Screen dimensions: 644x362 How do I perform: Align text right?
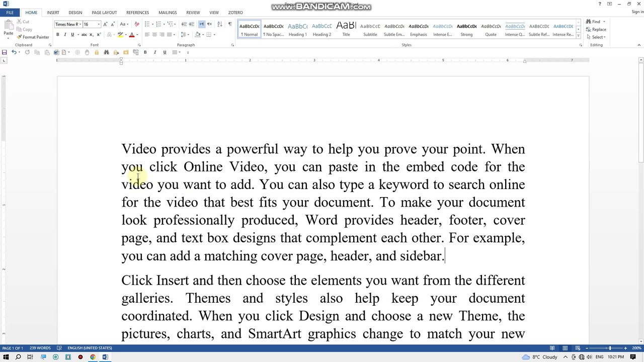click(x=162, y=35)
